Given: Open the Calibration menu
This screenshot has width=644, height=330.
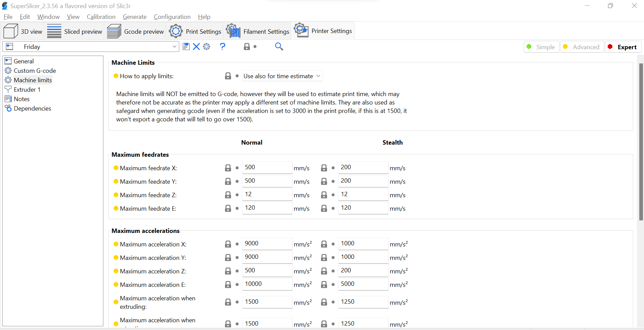Looking at the screenshot, I should point(101,17).
